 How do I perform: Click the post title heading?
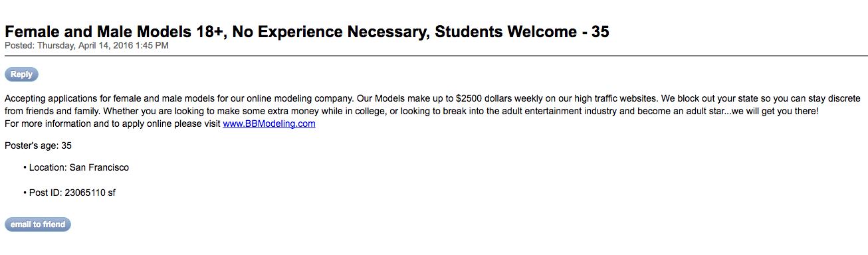[x=307, y=31]
